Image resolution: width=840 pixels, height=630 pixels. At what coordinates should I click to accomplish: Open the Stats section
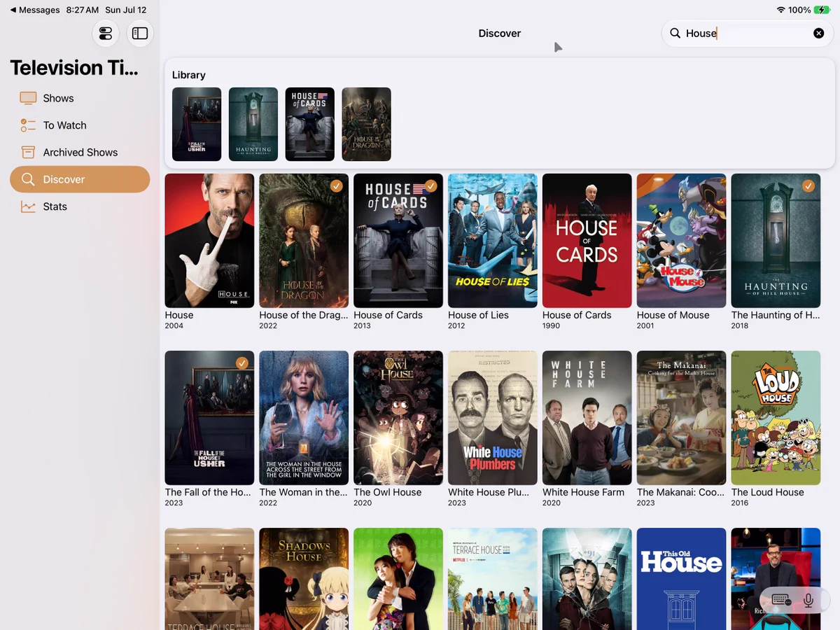pyautogui.click(x=80, y=206)
